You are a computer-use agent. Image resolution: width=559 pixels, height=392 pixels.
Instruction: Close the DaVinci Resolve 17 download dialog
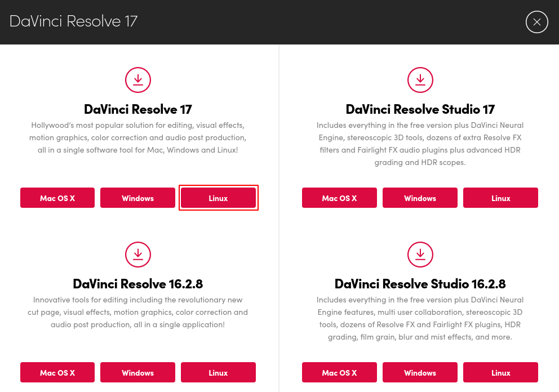pyautogui.click(x=536, y=22)
